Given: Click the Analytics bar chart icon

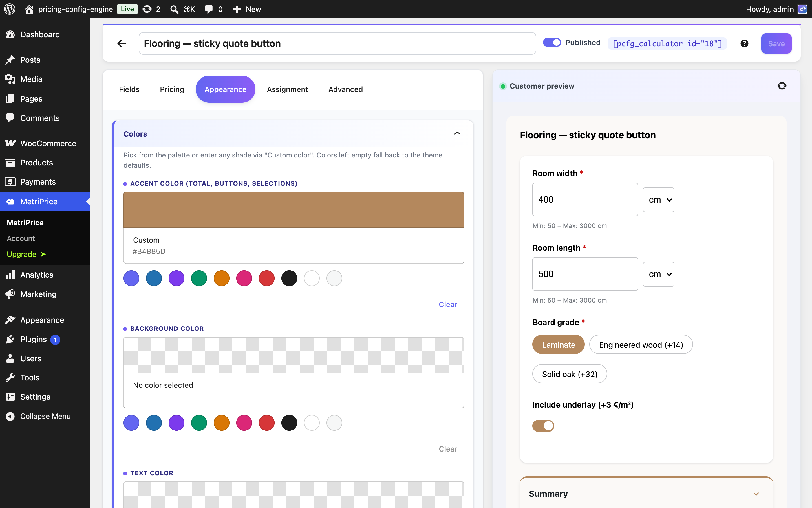Looking at the screenshot, I should point(10,275).
